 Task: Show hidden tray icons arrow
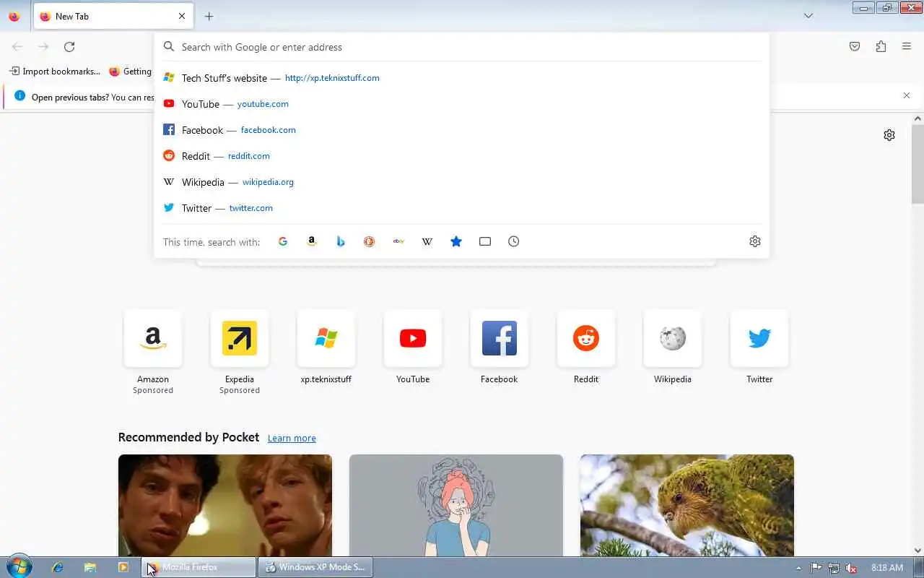tap(798, 568)
